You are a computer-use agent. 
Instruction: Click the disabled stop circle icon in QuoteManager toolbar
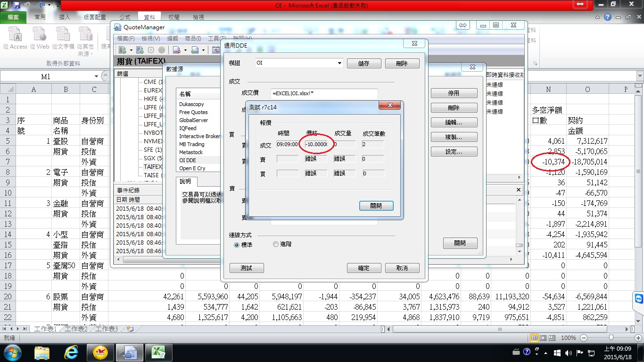coord(162,50)
